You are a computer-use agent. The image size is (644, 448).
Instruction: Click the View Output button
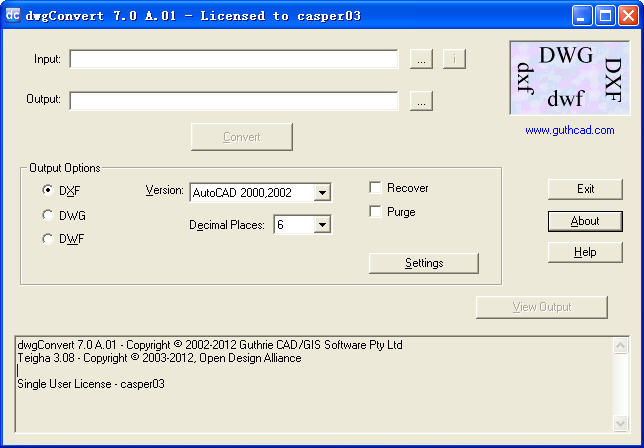tap(542, 307)
